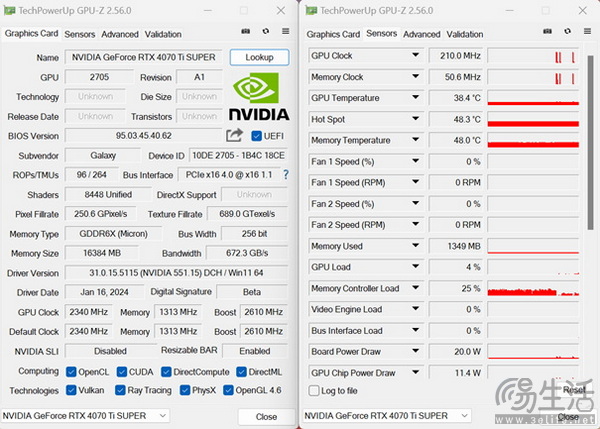The height and width of the screenshot is (429, 600).
Task: Open the Video Engine Load dropdown
Action: [x=415, y=309]
